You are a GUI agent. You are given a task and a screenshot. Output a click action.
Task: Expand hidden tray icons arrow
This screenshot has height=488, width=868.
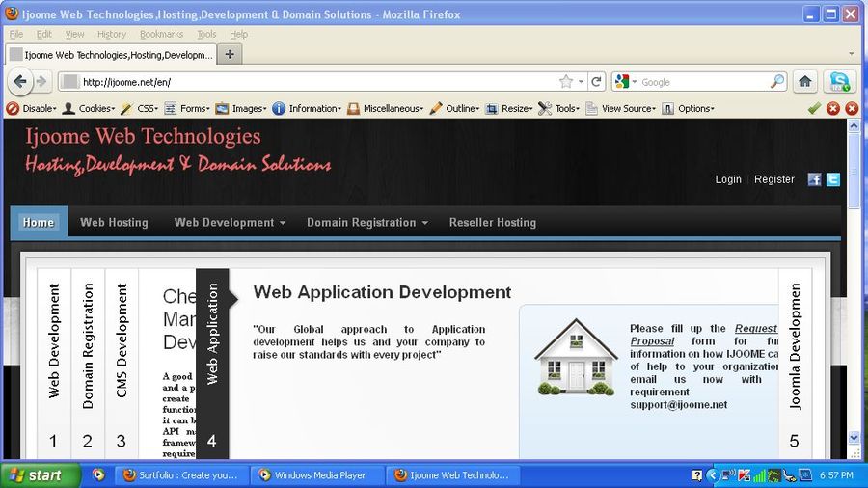pos(712,475)
